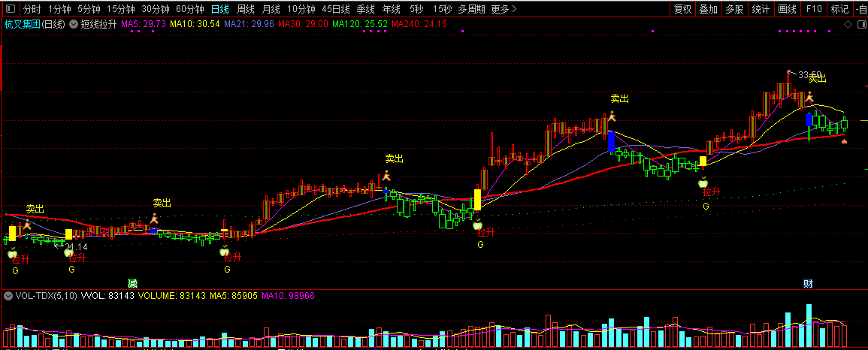Click the orange triangle marker at chart right
Screen dimensions: 868x350
[844, 141]
